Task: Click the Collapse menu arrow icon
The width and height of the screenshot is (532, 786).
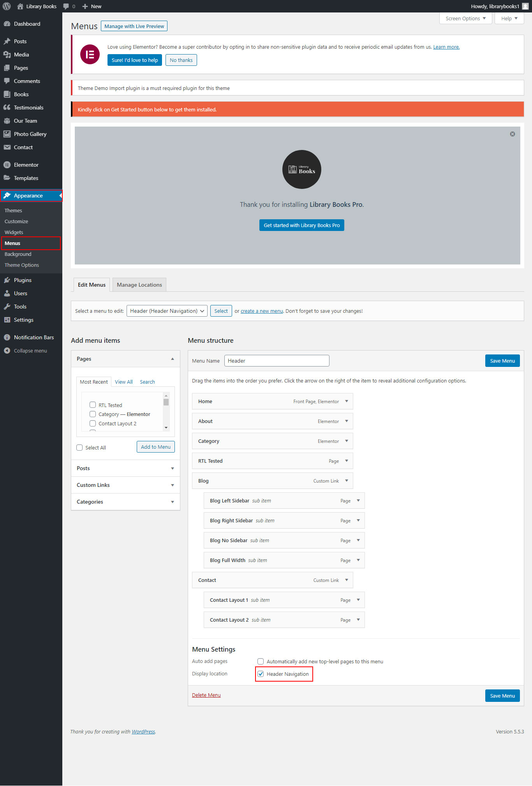Action: pos(7,351)
